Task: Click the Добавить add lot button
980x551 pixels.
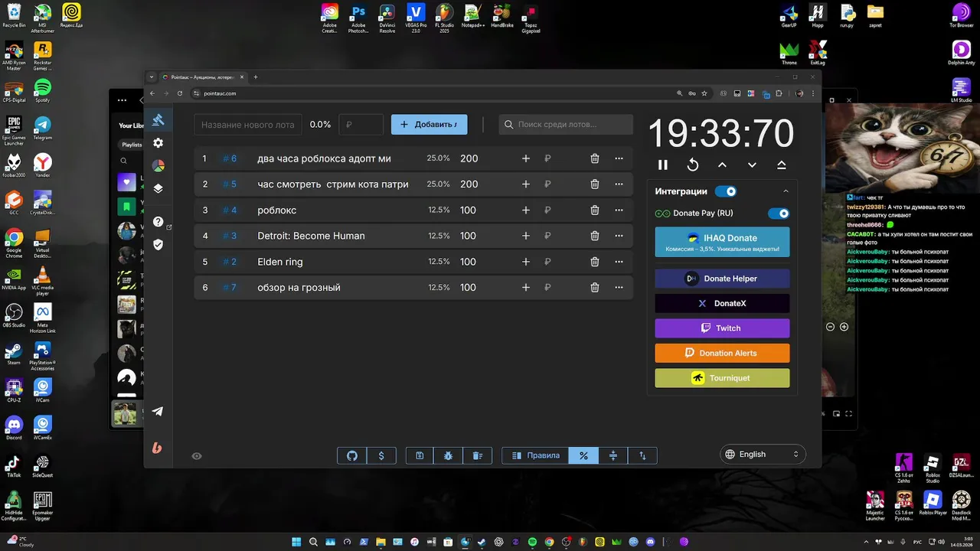Action: (x=429, y=125)
